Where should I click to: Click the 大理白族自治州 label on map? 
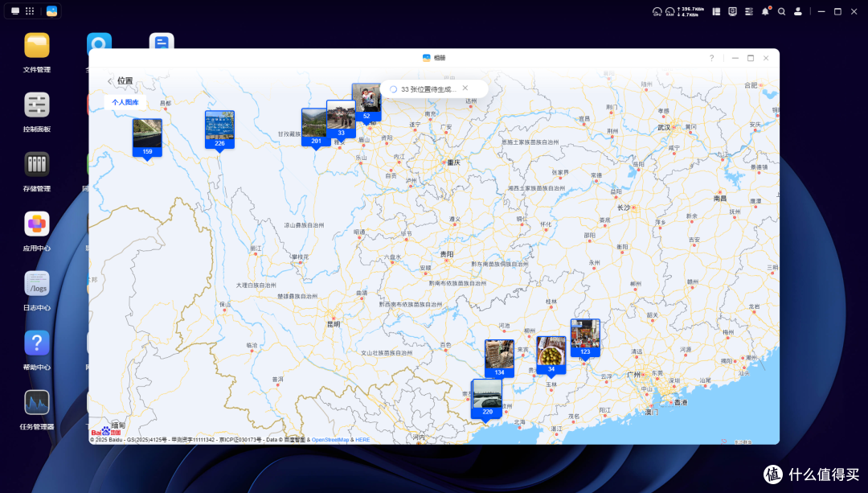pyautogui.click(x=256, y=286)
